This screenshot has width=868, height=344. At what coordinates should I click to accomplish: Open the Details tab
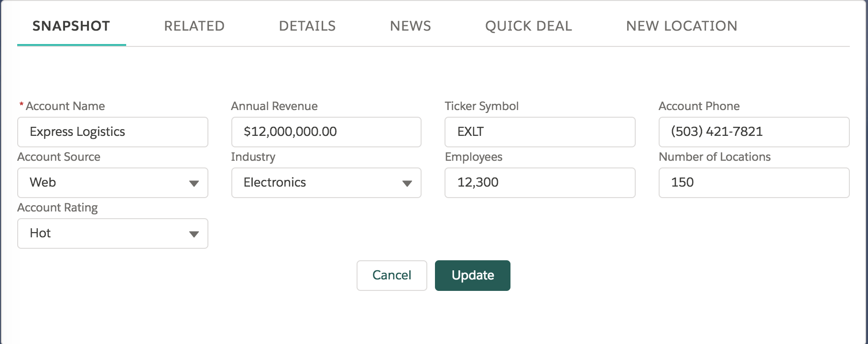[x=307, y=26]
